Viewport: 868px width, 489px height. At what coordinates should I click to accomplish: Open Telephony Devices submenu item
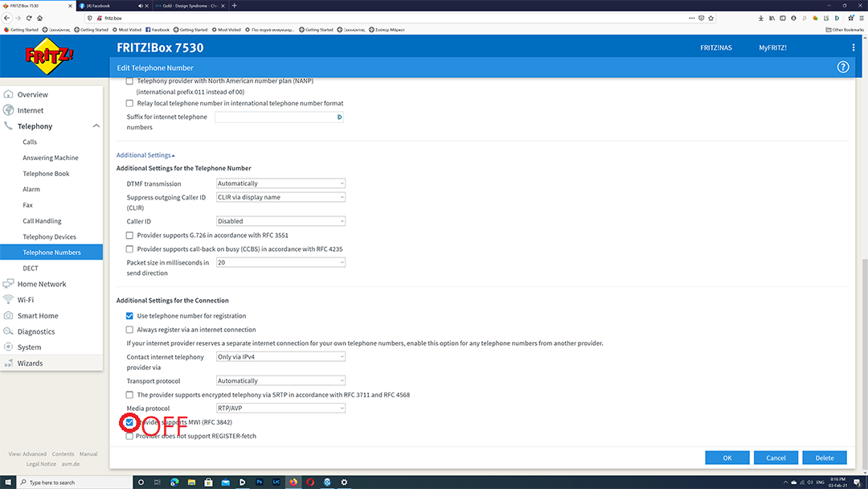(x=49, y=236)
